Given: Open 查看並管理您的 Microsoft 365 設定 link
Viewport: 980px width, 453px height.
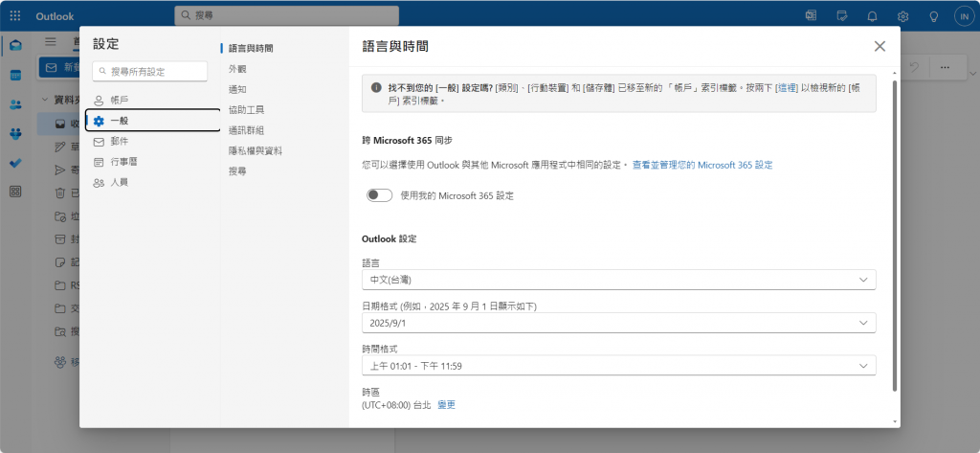Looking at the screenshot, I should [702, 165].
